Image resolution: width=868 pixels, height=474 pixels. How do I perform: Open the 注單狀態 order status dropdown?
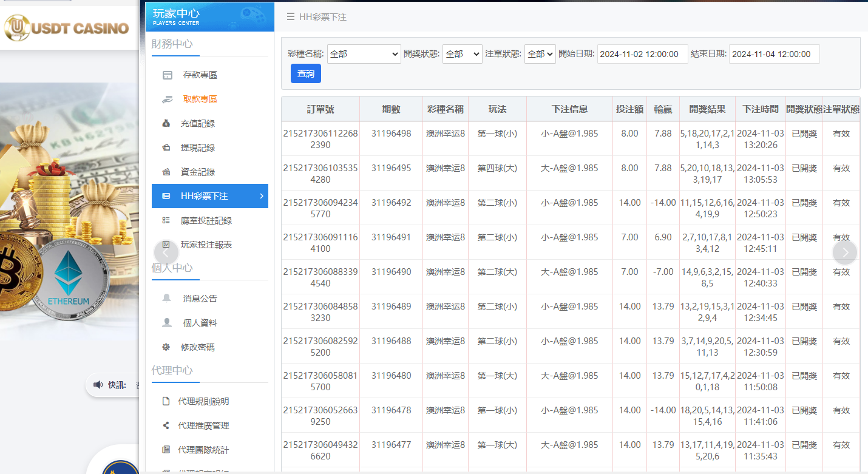click(x=540, y=53)
